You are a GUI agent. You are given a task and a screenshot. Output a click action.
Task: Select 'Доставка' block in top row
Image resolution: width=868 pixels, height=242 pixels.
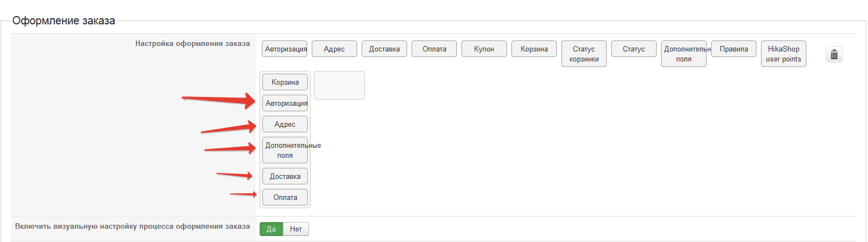[x=384, y=49]
